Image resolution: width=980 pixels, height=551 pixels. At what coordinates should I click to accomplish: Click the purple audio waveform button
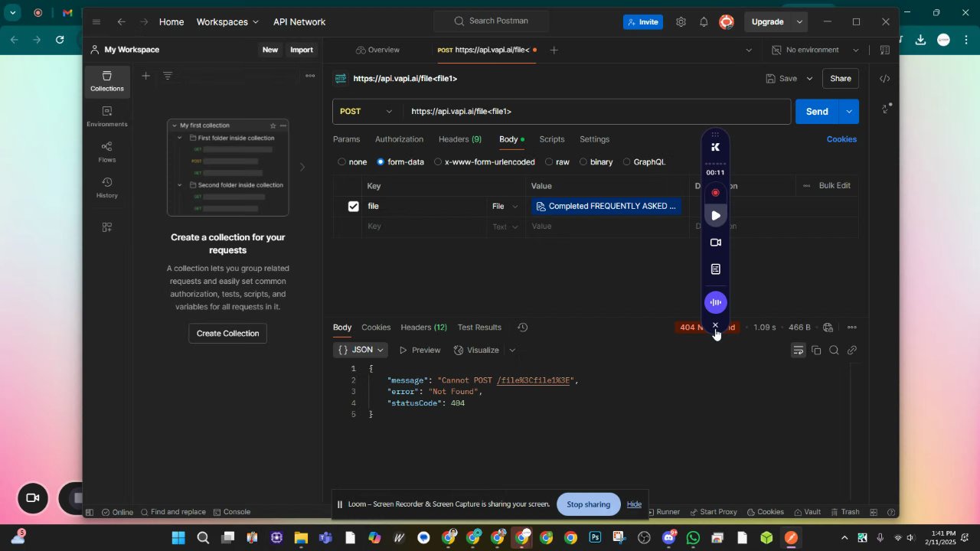(x=715, y=302)
